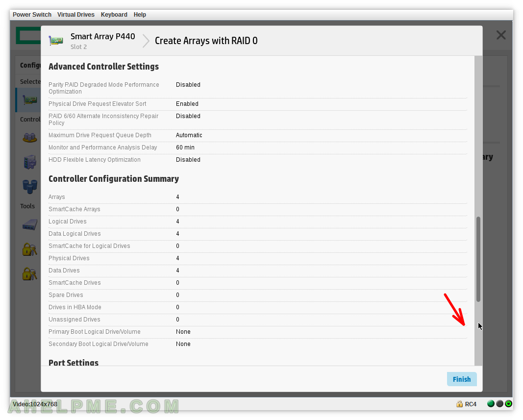Click the green HPE logo behind the dialog

tap(28, 35)
